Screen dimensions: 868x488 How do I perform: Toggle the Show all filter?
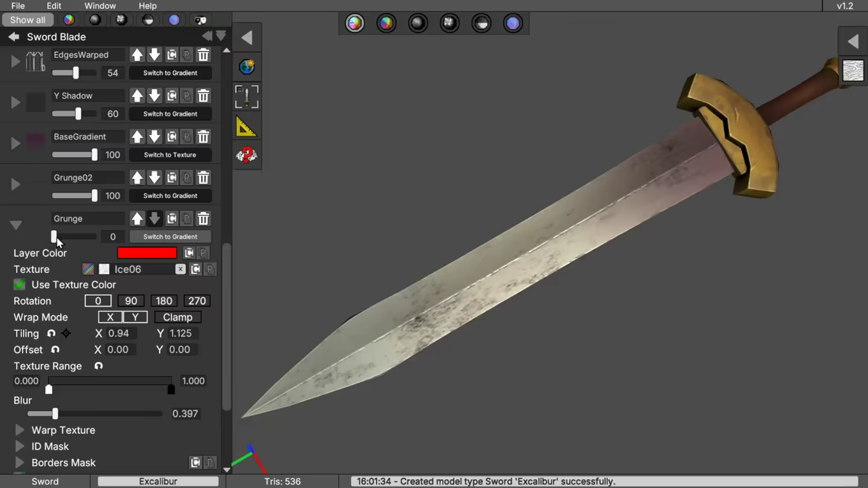[27, 20]
